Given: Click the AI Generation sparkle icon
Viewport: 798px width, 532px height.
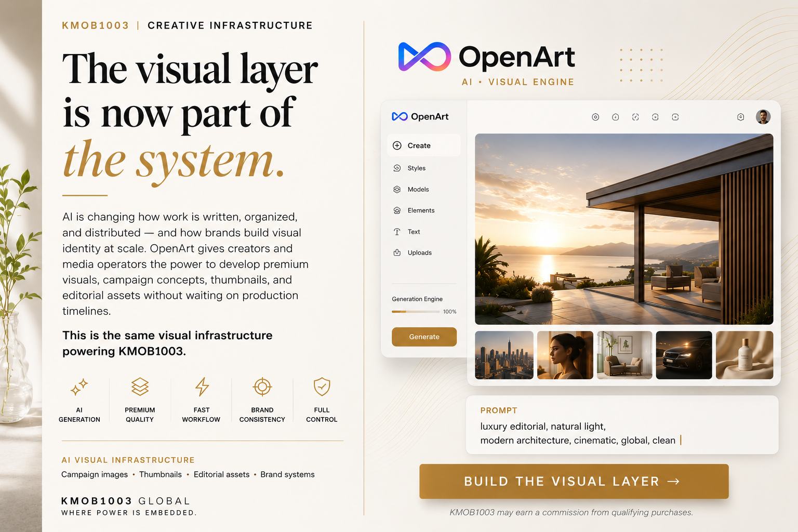Looking at the screenshot, I should tap(79, 387).
